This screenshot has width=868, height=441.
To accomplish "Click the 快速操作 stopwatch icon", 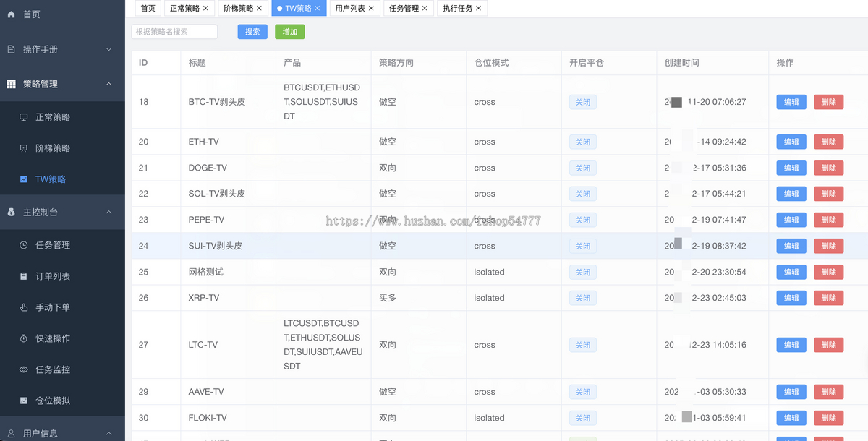I will [x=23, y=338].
